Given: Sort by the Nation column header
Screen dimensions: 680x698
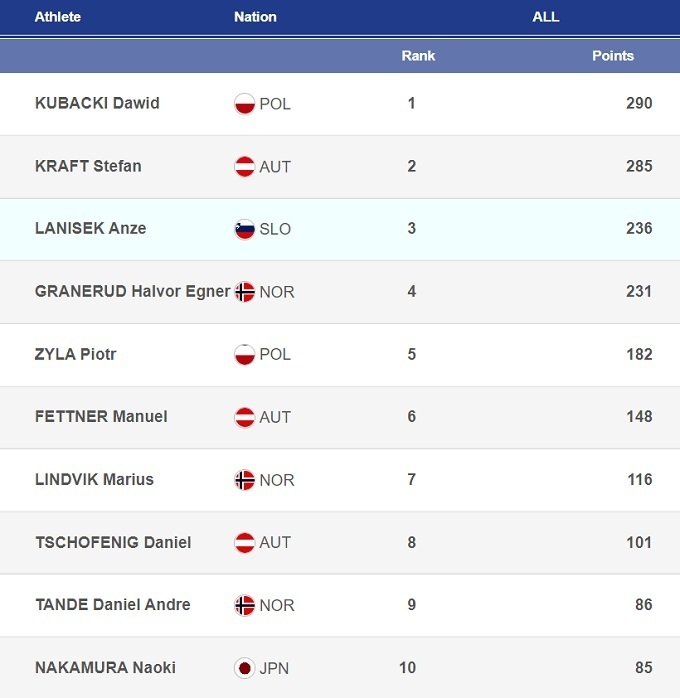Looking at the screenshot, I should tap(255, 17).
